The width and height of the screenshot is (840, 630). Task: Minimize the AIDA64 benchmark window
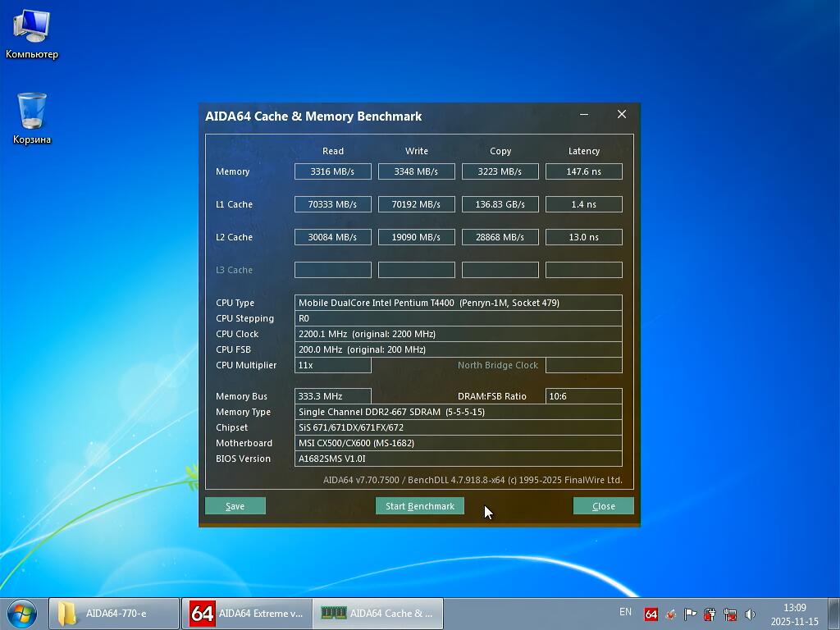tap(584, 114)
